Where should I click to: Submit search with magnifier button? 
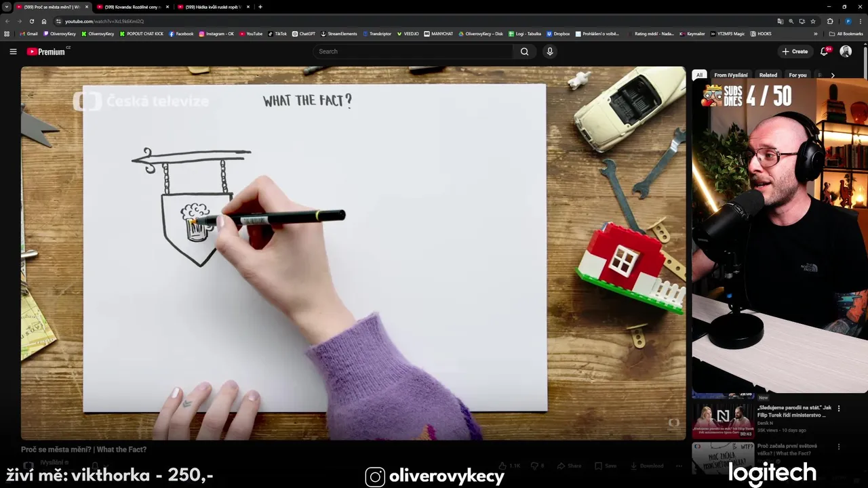tap(524, 52)
